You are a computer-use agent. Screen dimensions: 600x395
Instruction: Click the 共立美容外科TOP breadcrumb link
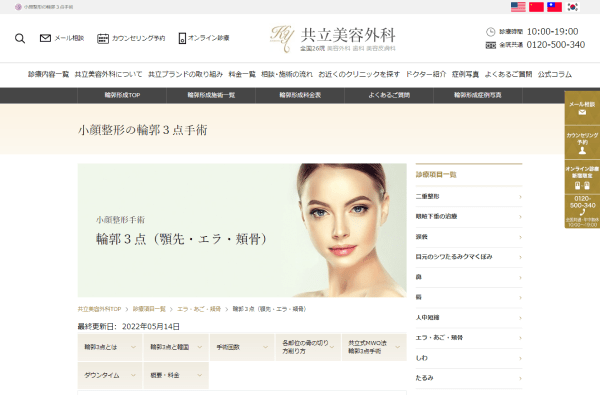[99, 309]
